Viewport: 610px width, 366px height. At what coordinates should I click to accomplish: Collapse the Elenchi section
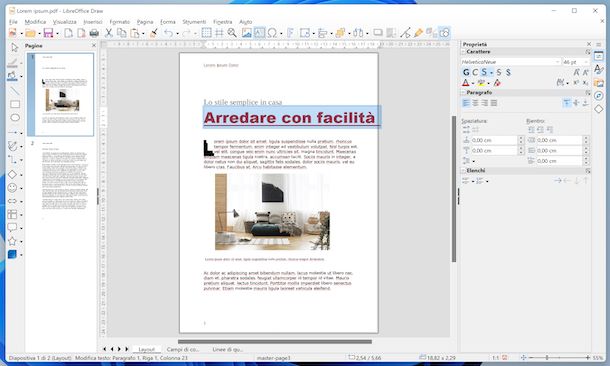click(463, 171)
